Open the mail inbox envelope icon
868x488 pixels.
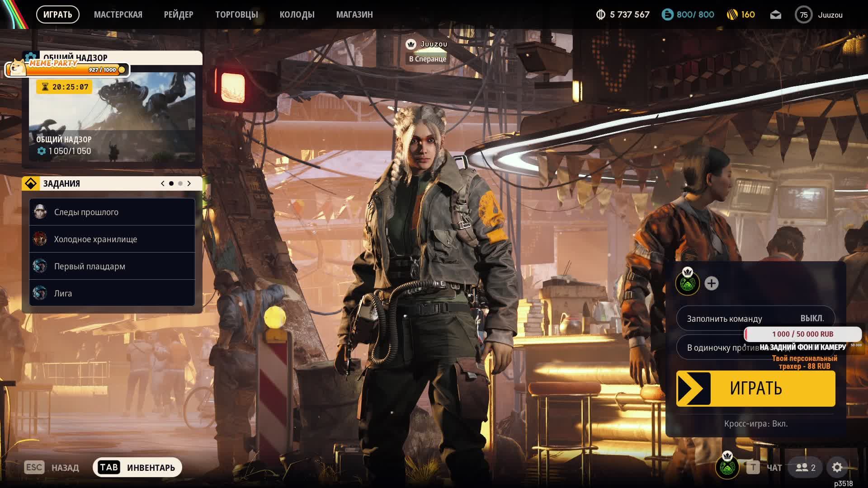coord(775,15)
